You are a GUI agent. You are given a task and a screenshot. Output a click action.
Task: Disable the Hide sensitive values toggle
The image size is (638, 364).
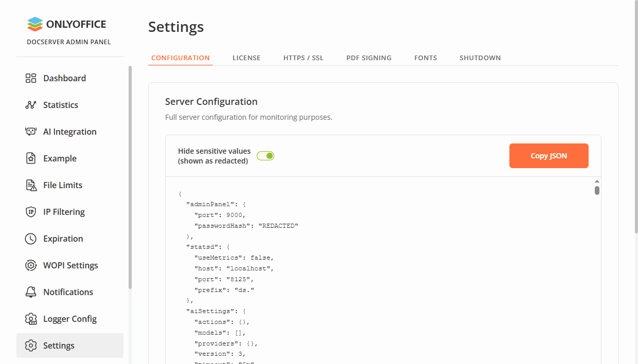coord(265,155)
